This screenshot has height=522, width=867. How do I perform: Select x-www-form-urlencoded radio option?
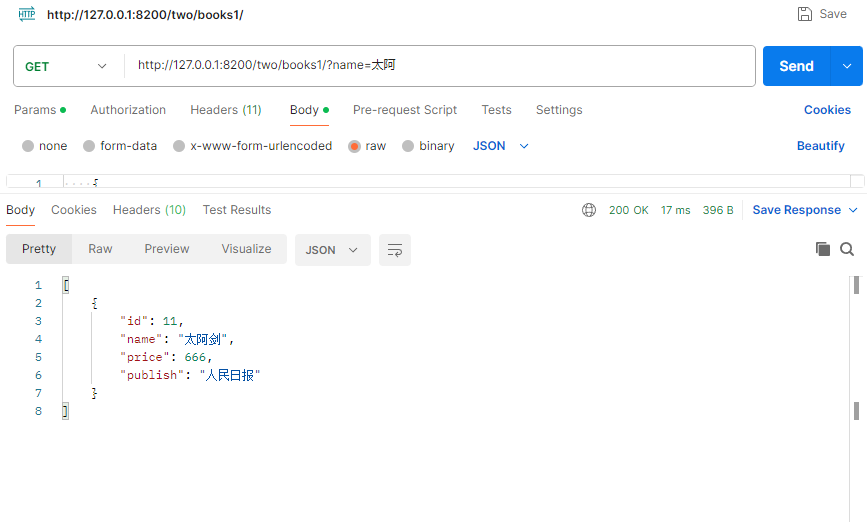point(179,146)
